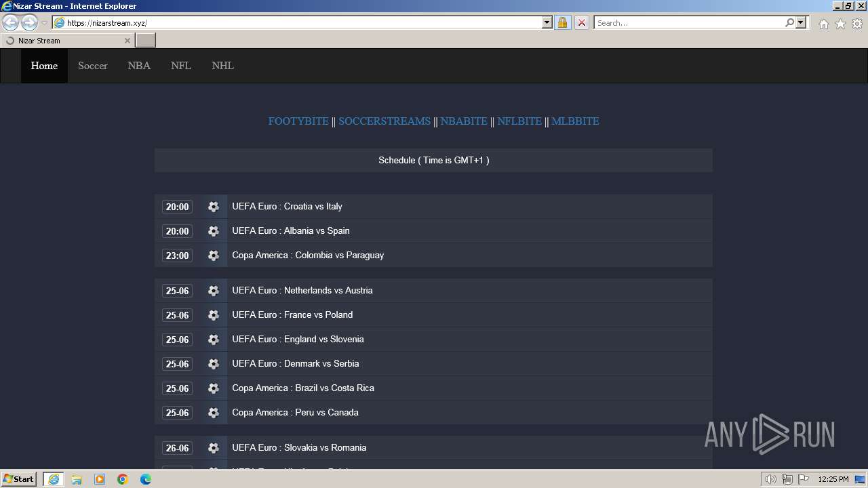Click the Schedule ( Time is GMT+1 ) header
The height and width of the screenshot is (488, 868).
point(433,161)
